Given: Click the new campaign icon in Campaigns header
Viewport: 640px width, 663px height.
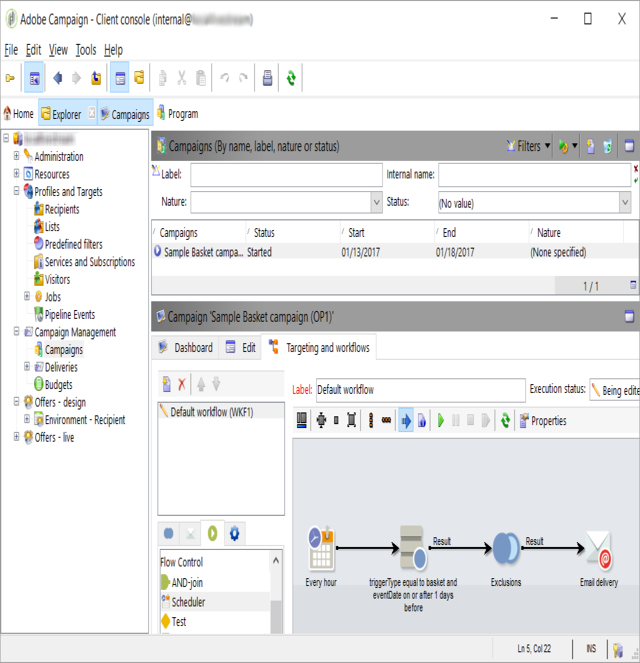Looking at the screenshot, I should tap(590, 146).
